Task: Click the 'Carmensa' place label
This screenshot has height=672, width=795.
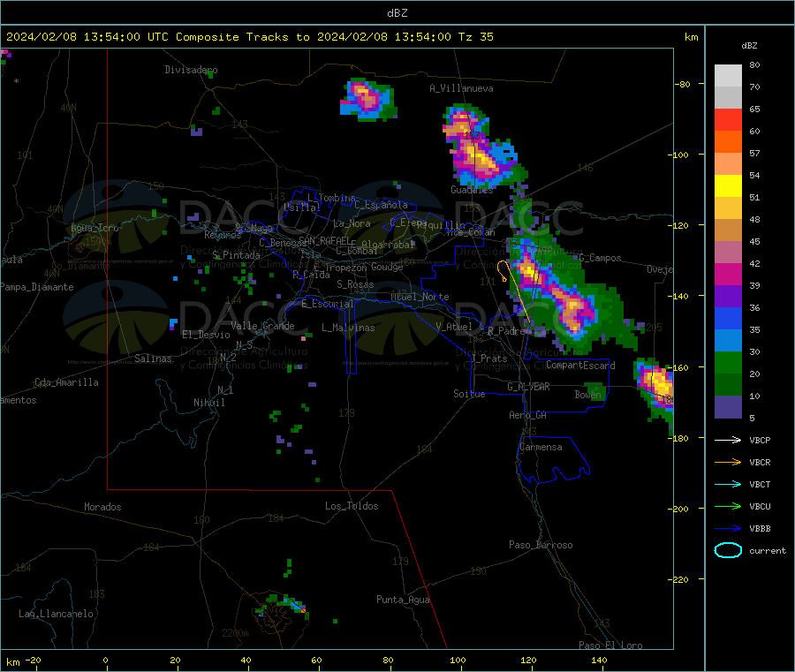Action: click(x=541, y=447)
